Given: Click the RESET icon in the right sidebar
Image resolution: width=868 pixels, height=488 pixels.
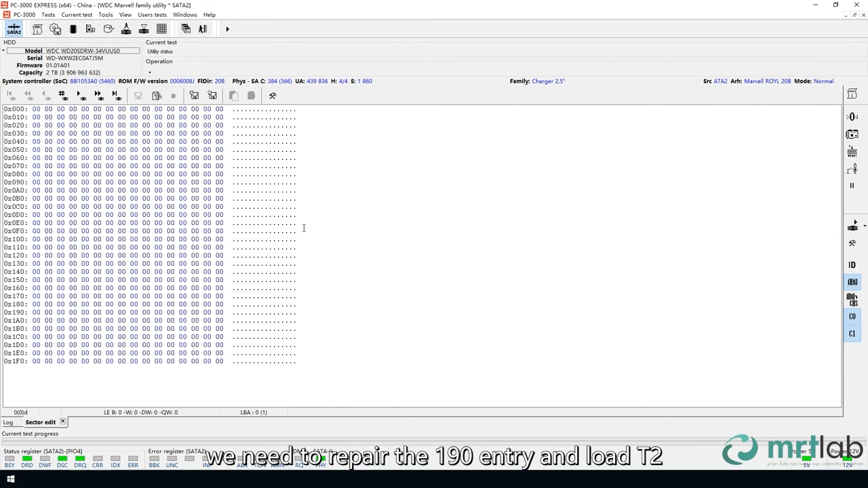Looking at the screenshot, I should coord(852,152).
